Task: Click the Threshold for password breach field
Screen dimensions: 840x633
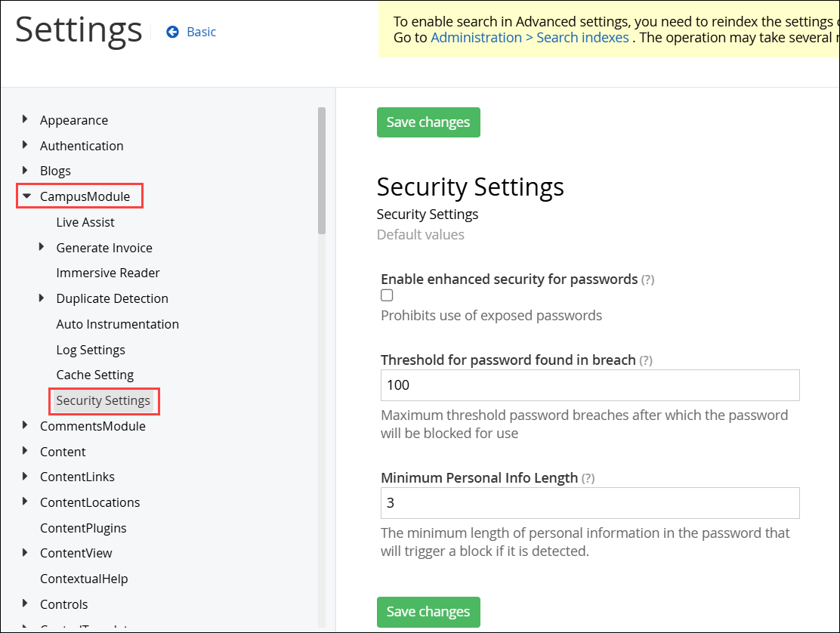Action: pos(590,385)
